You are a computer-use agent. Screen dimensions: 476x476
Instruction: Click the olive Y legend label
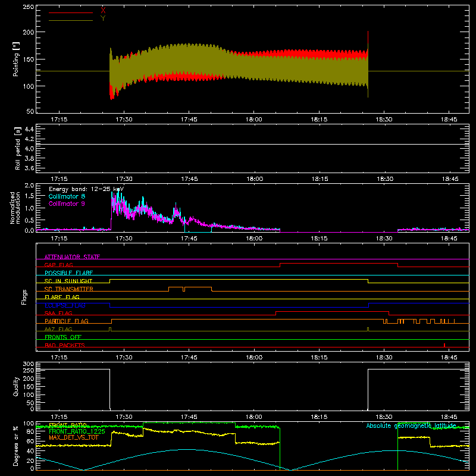click(103, 18)
